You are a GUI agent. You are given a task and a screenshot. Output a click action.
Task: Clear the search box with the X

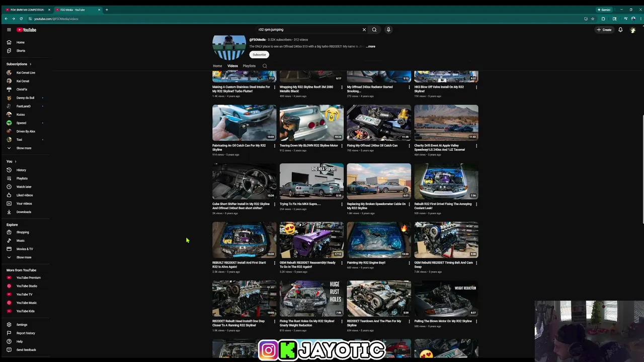pos(364,30)
